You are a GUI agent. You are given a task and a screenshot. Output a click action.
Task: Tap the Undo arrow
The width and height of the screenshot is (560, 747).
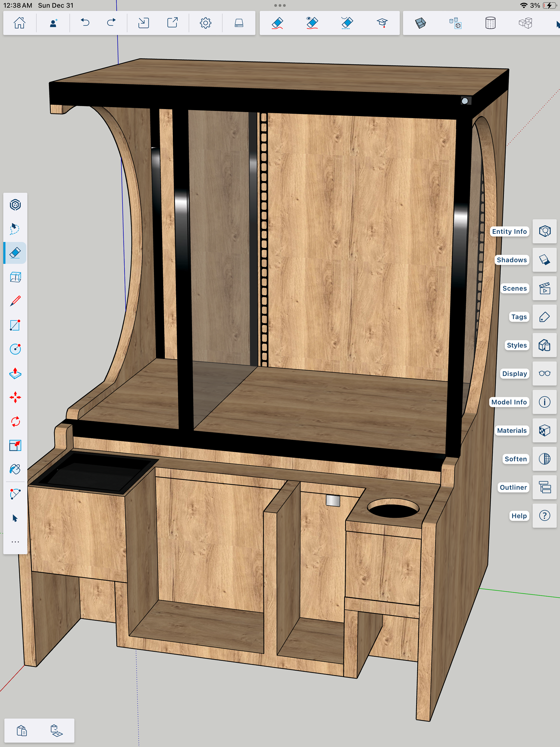click(85, 23)
